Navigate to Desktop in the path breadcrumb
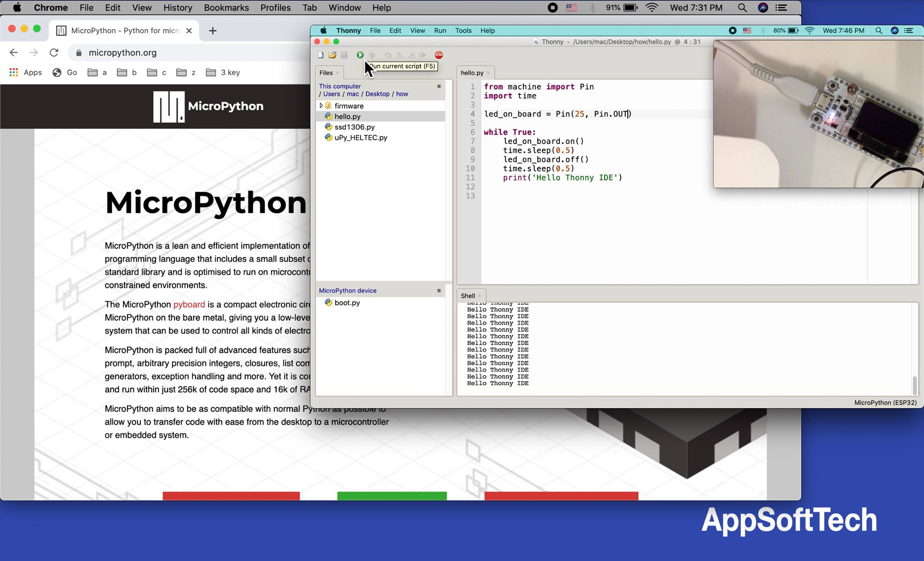Viewport: 924px width, 561px height. click(x=377, y=94)
